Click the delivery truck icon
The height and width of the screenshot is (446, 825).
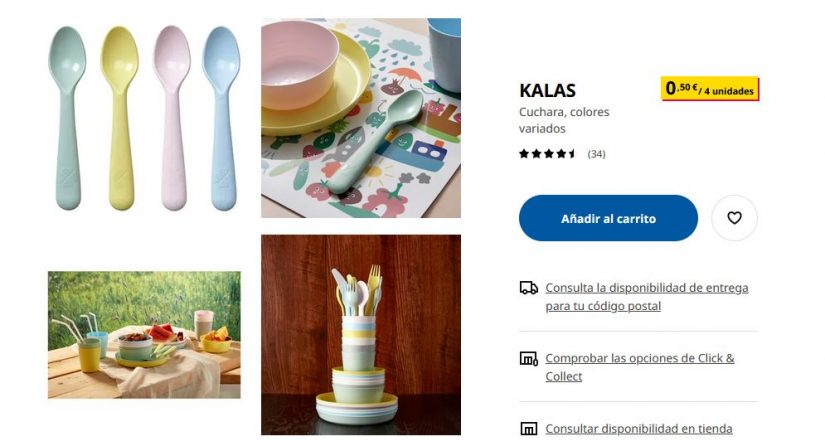(x=528, y=288)
